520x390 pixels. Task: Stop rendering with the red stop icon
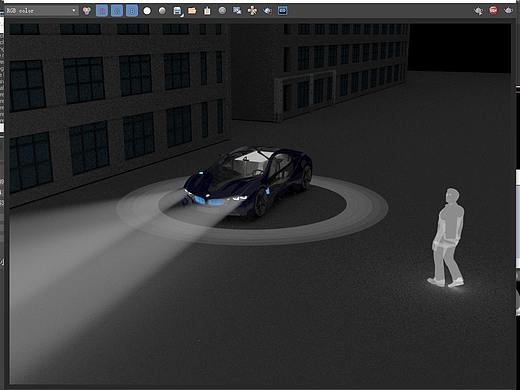494,11
